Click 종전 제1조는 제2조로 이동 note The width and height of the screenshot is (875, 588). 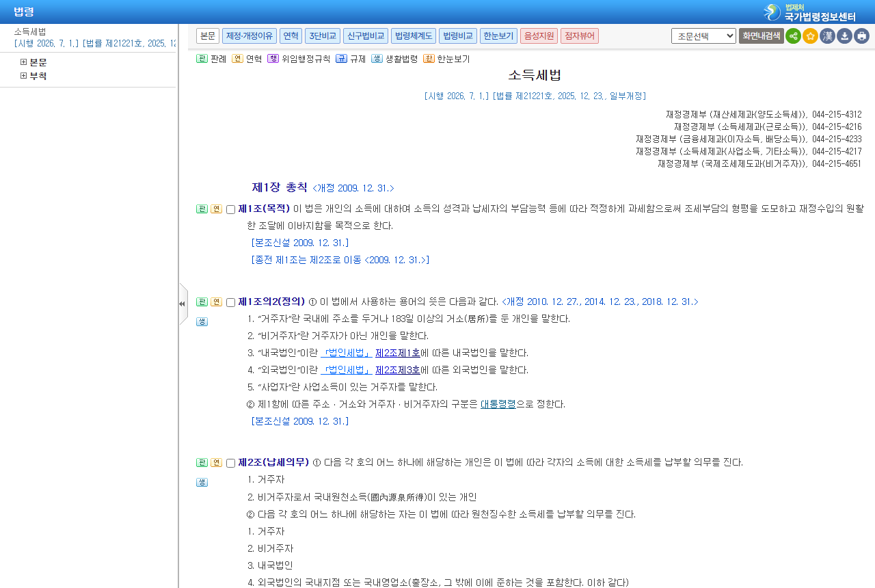[x=340, y=260]
